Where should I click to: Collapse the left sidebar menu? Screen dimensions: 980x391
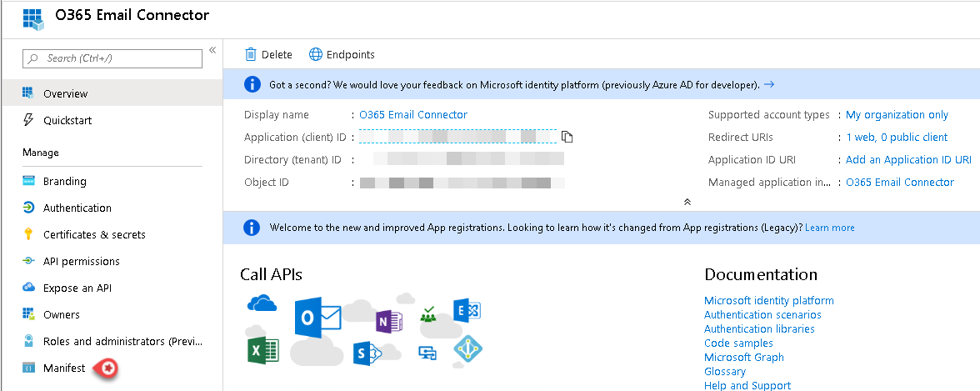[x=212, y=50]
